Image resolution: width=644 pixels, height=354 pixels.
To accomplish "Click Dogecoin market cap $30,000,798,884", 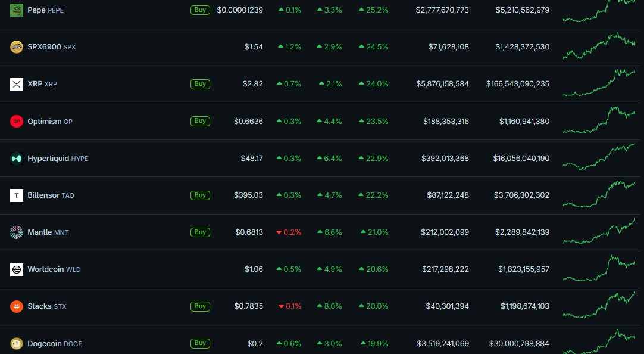I will tap(519, 343).
